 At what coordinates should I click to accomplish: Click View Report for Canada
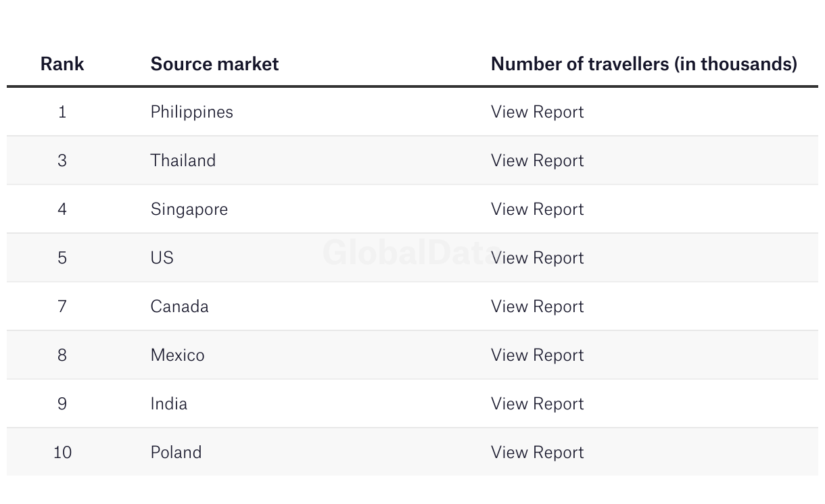[537, 307]
